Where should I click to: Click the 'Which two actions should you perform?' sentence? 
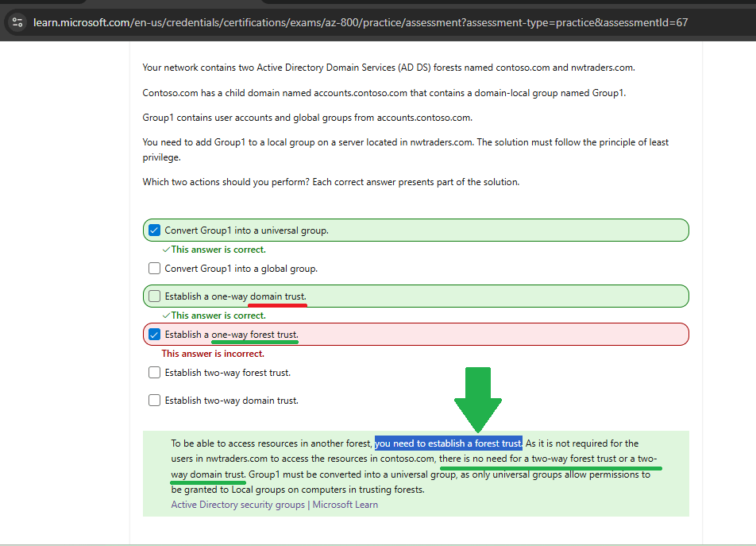pos(330,182)
